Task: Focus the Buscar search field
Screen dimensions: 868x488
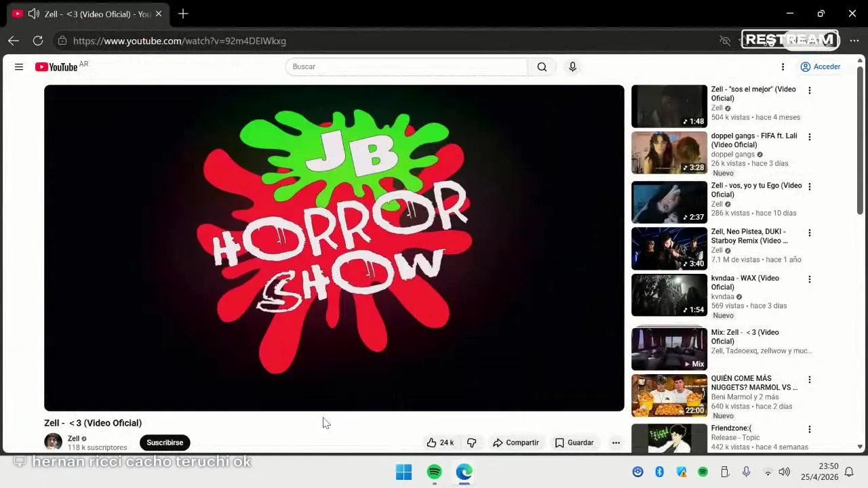Action: pyautogui.click(x=407, y=66)
